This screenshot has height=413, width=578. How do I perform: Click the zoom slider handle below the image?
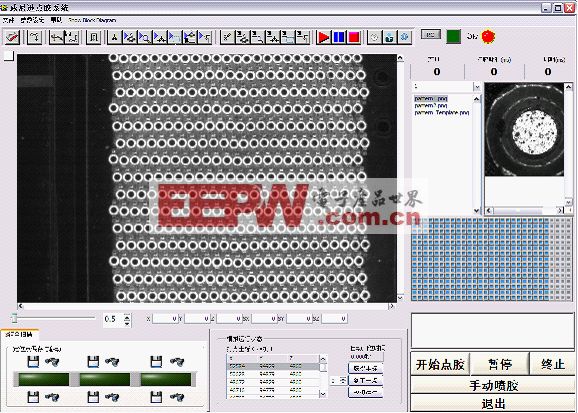14,317
